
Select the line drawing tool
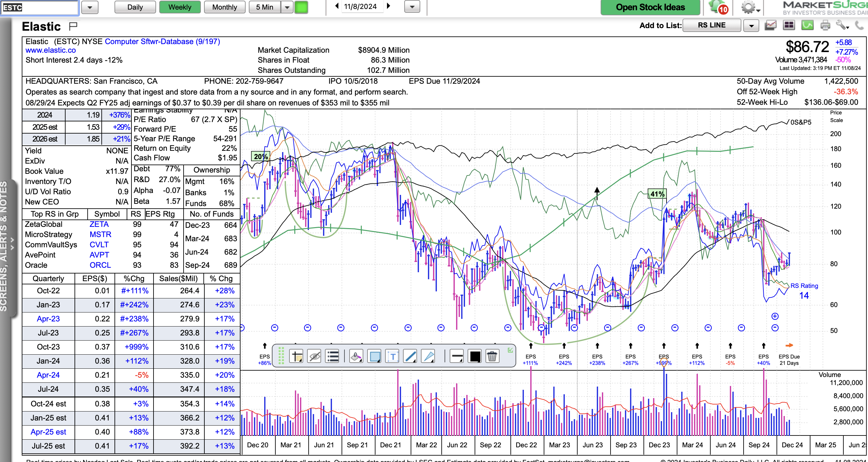[410, 356]
